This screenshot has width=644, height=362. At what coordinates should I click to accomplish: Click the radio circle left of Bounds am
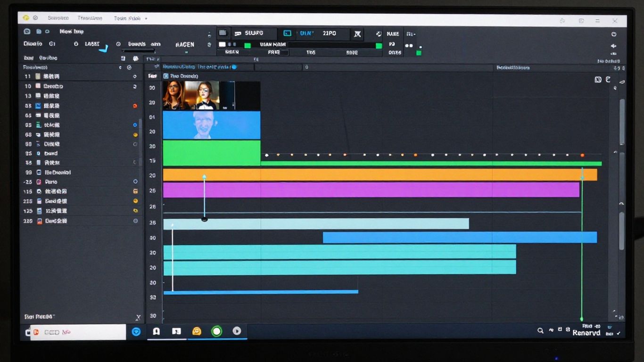tap(118, 44)
